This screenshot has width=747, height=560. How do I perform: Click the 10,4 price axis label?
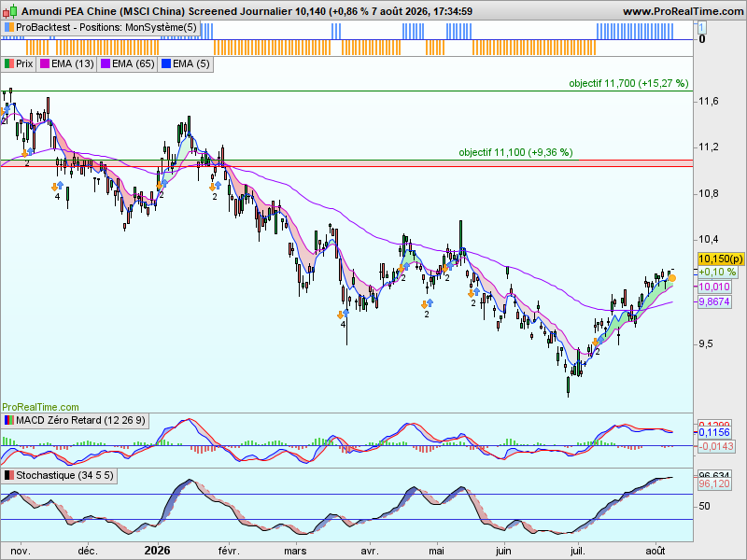[709, 240]
